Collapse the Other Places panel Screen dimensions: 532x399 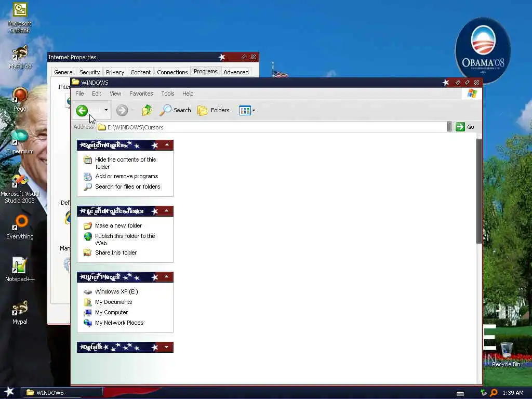coord(167,277)
